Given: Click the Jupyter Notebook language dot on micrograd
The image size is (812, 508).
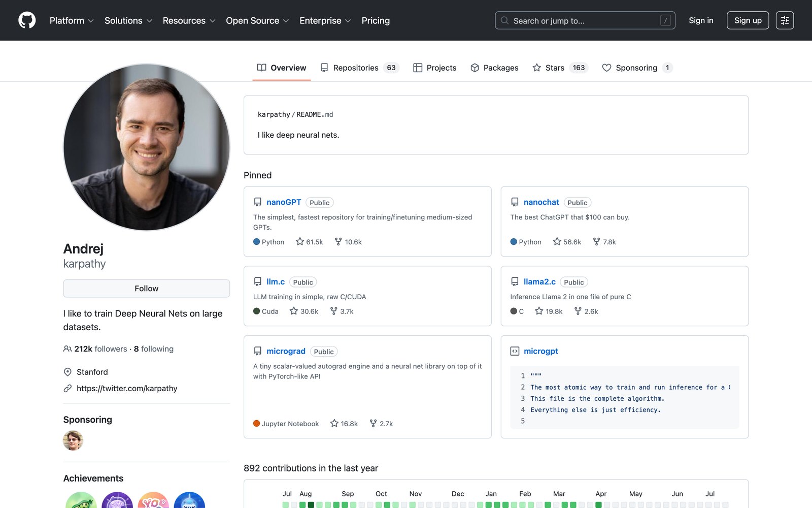Looking at the screenshot, I should click(x=257, y=424).
